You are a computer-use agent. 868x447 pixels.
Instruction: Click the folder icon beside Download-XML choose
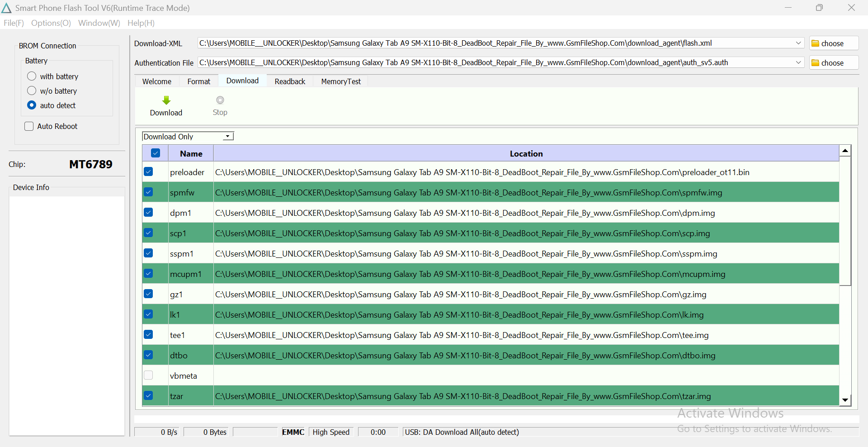click(x=816, y=43)
